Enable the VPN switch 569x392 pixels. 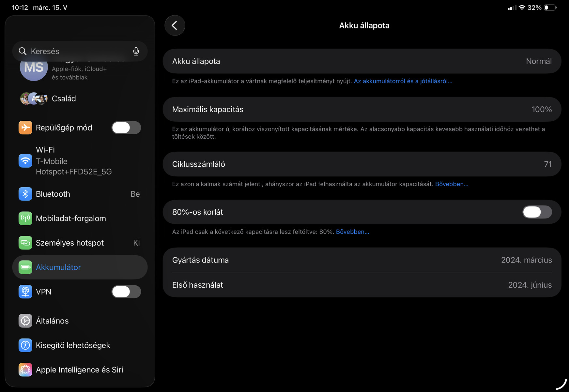point(126,292)
